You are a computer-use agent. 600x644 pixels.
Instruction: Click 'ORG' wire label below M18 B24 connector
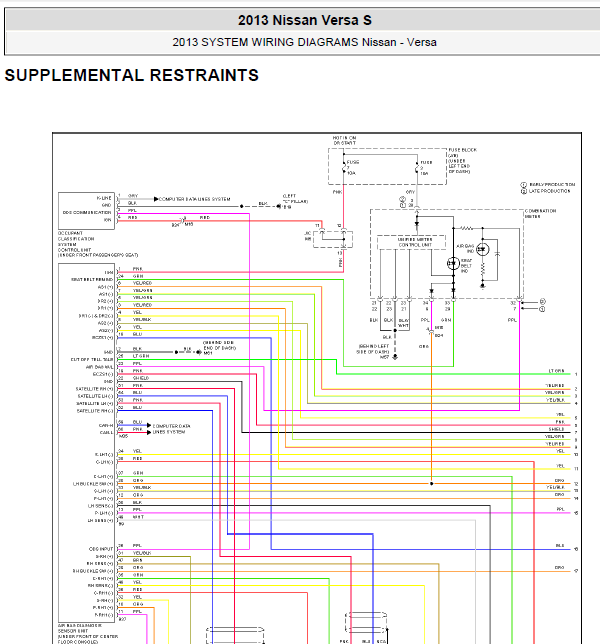coord(424,346)
